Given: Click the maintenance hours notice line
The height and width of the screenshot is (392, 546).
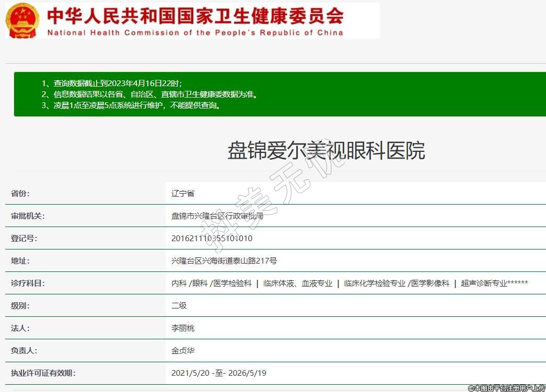Looking at the screenshot, I should pos(131,105).
